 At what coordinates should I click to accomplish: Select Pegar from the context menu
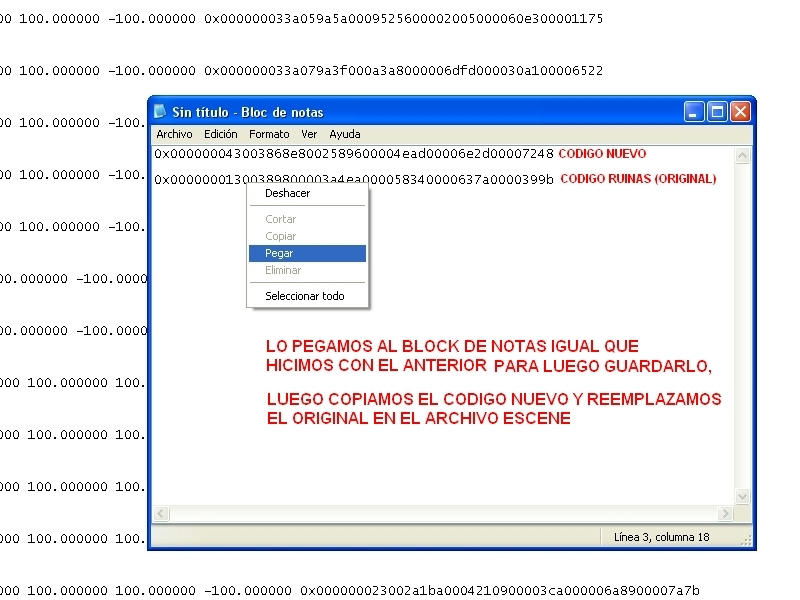(280, 253)
